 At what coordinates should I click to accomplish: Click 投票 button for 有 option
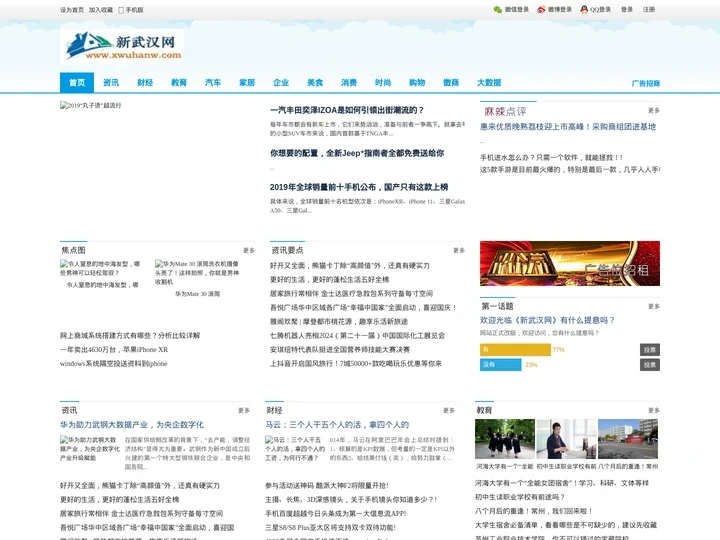pos(650,350)
